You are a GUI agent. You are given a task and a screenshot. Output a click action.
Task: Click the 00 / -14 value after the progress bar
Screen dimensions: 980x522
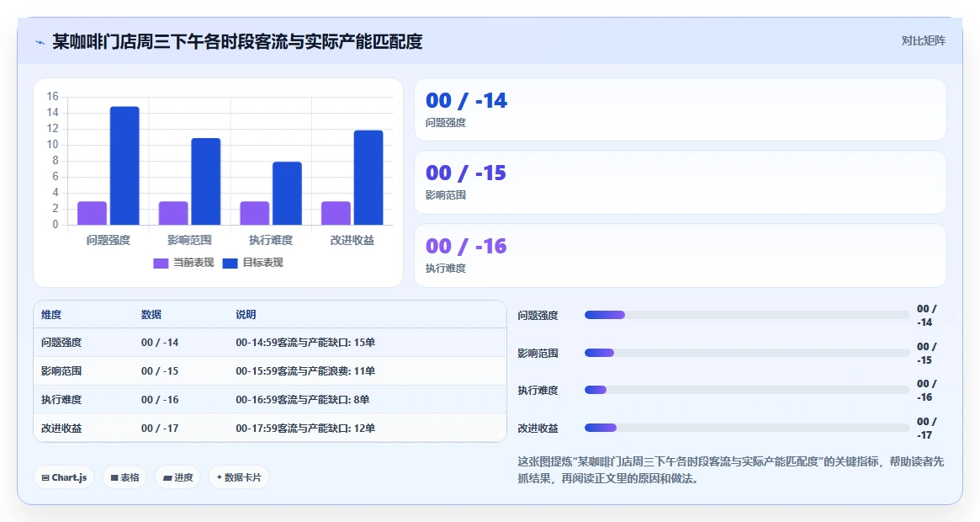point(926,316)
